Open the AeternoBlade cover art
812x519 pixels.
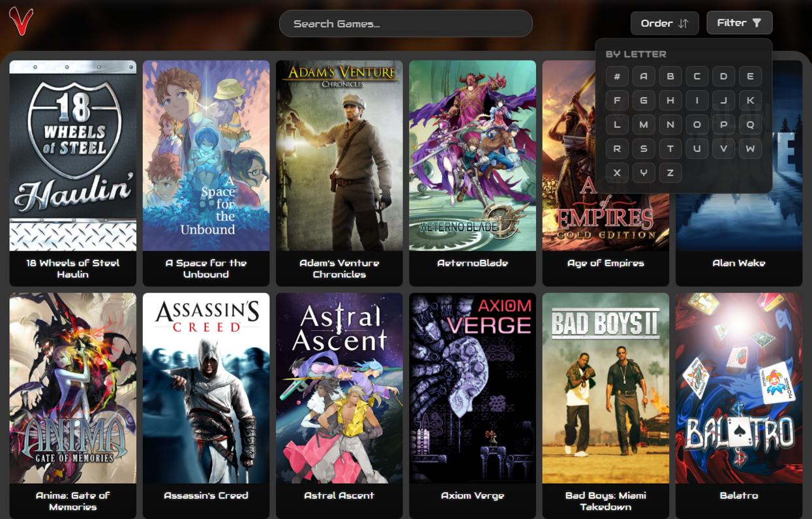(473, 155)
